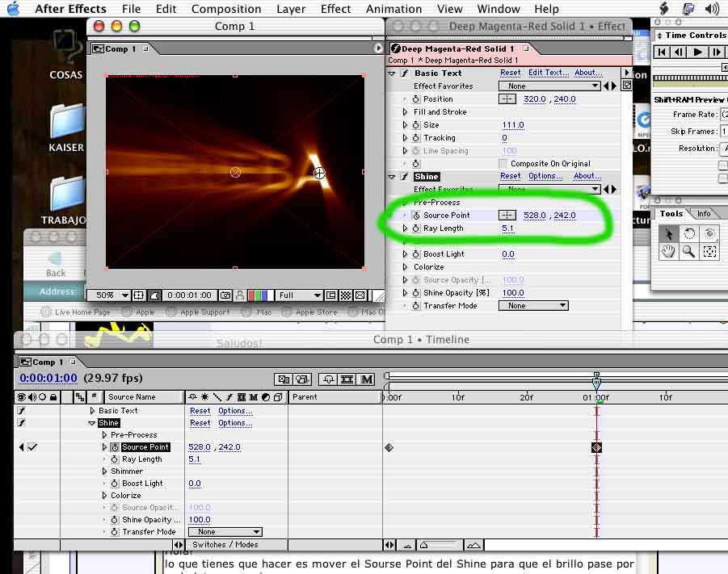Click the pixel aspect correction icon

coord(360,295)
